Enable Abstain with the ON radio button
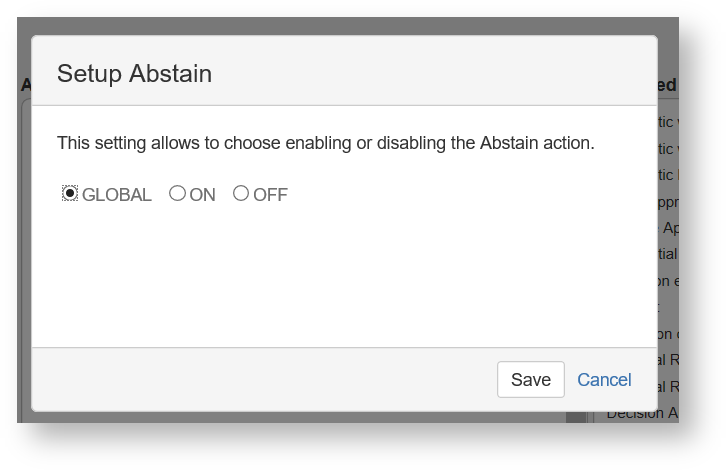The height and width of the screenshot is (471, 727). (177, 194)
